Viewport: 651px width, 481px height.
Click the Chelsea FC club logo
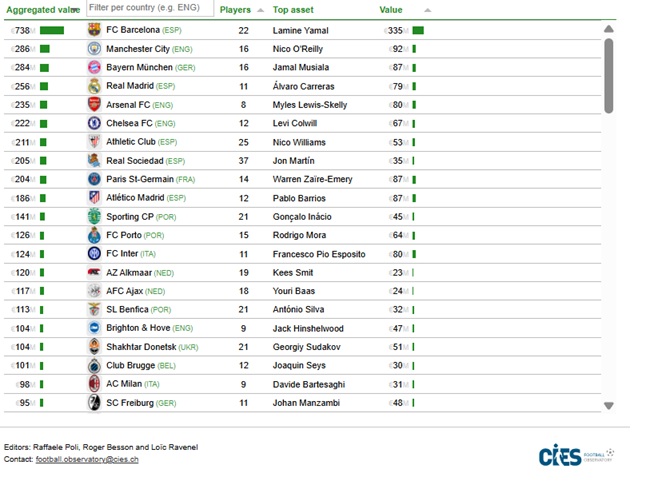(x=94, y=123)
